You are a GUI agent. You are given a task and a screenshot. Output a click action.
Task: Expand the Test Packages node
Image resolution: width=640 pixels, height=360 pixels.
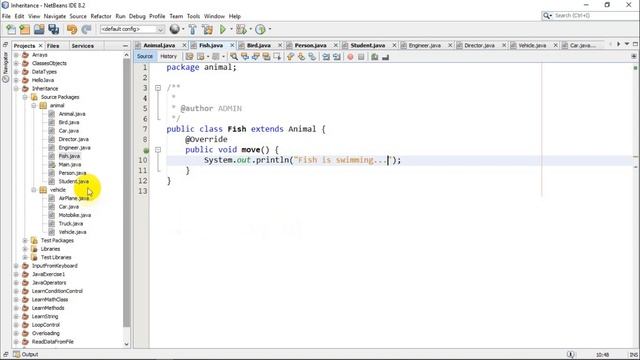coord(25,240)
